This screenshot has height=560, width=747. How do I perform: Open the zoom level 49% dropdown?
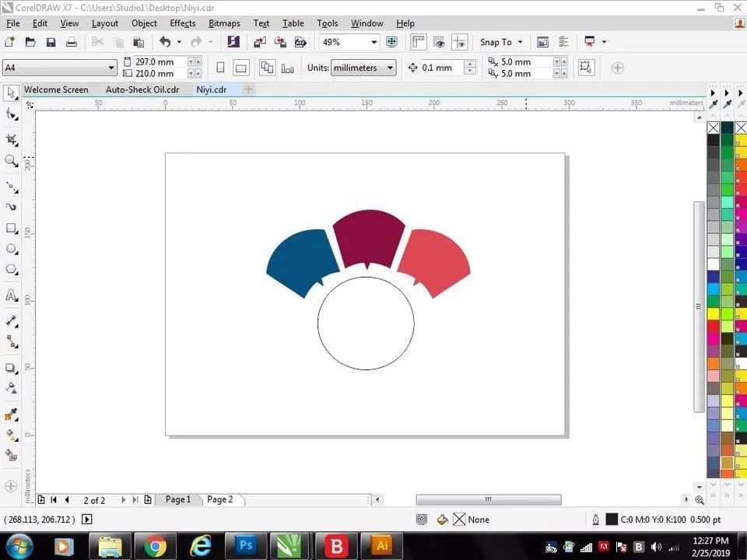(374, 42)
